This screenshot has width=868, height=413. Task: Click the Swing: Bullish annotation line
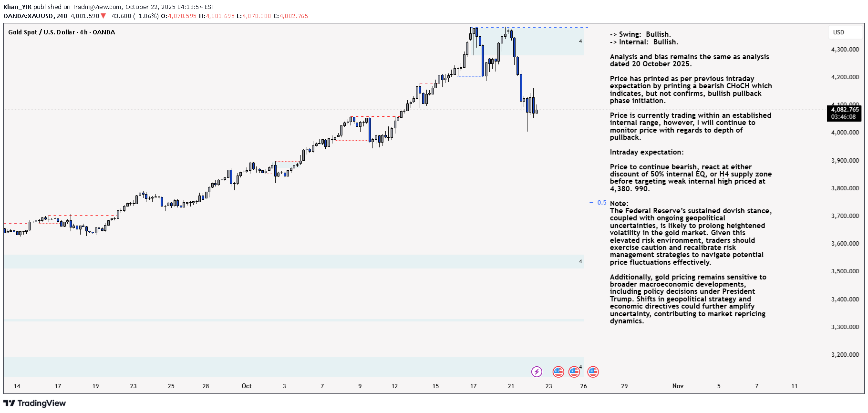coord(640,34)
